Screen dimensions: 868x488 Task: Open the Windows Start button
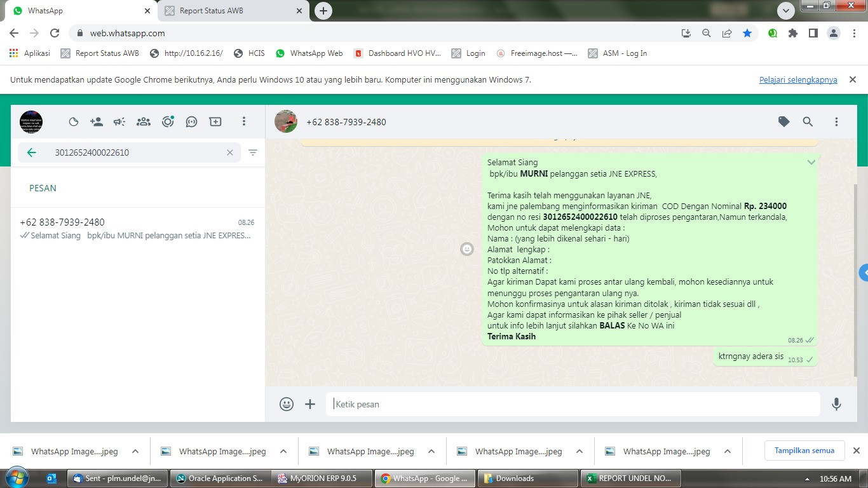coord(17,478)
